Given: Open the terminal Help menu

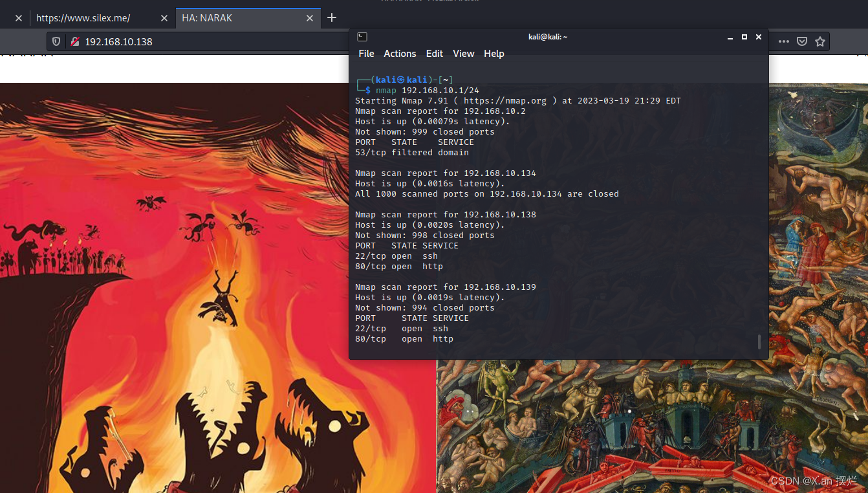Looking at the screenshot, I should 494,54.
